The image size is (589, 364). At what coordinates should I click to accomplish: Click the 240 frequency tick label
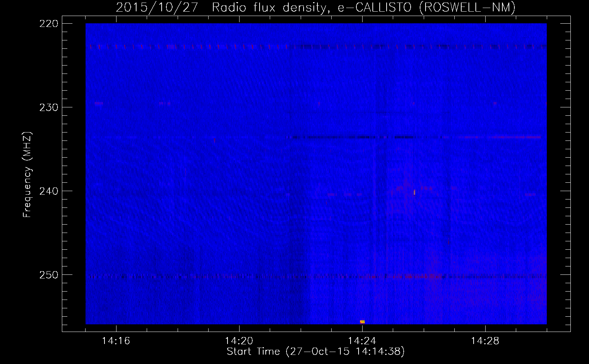48,191
